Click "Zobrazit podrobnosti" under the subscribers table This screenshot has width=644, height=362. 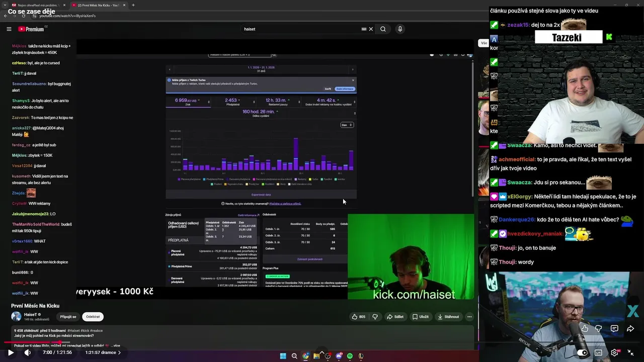[310, 259]
